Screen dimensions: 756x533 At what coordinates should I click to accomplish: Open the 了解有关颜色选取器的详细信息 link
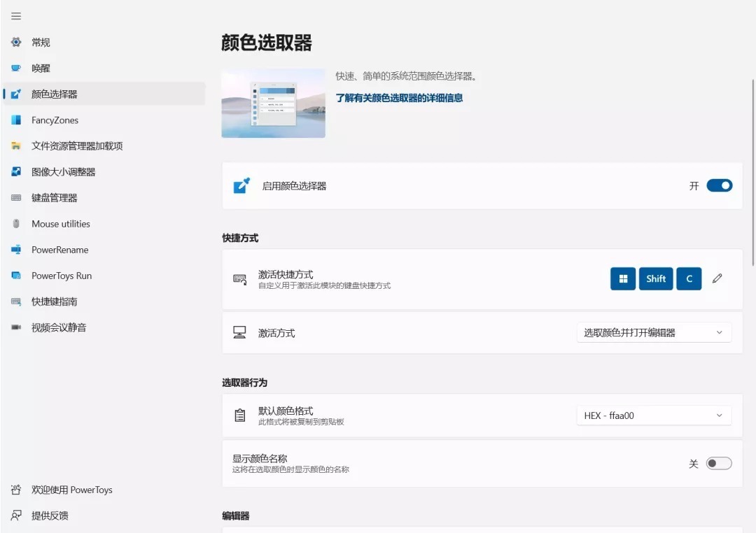pyautogui.click(x=399, y=98)
